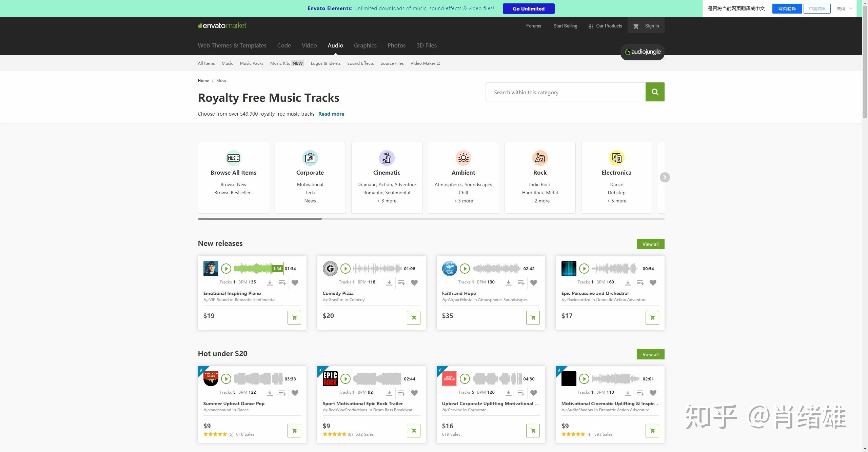The height and width of the screenshot is (452, 868).
Task: Play the Emotional Inspiring Piano track
Action: click(x=226, y=269)
